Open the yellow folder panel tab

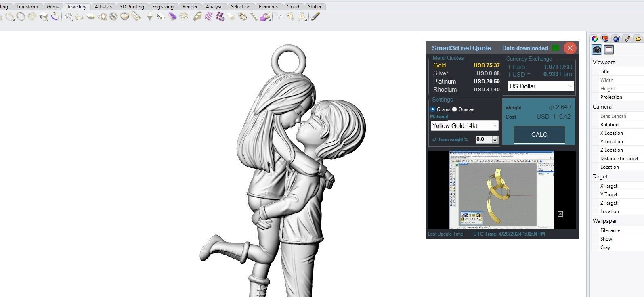point(638,39)
